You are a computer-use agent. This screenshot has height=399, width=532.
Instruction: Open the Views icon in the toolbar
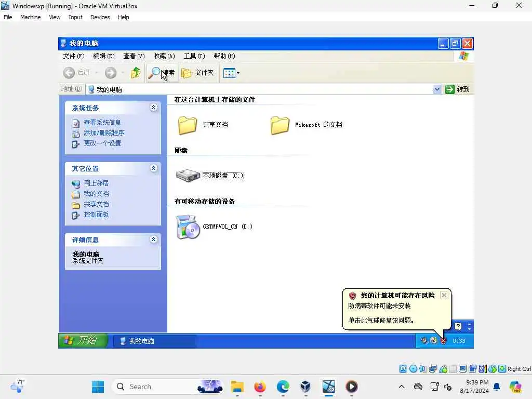coord(229,73)
